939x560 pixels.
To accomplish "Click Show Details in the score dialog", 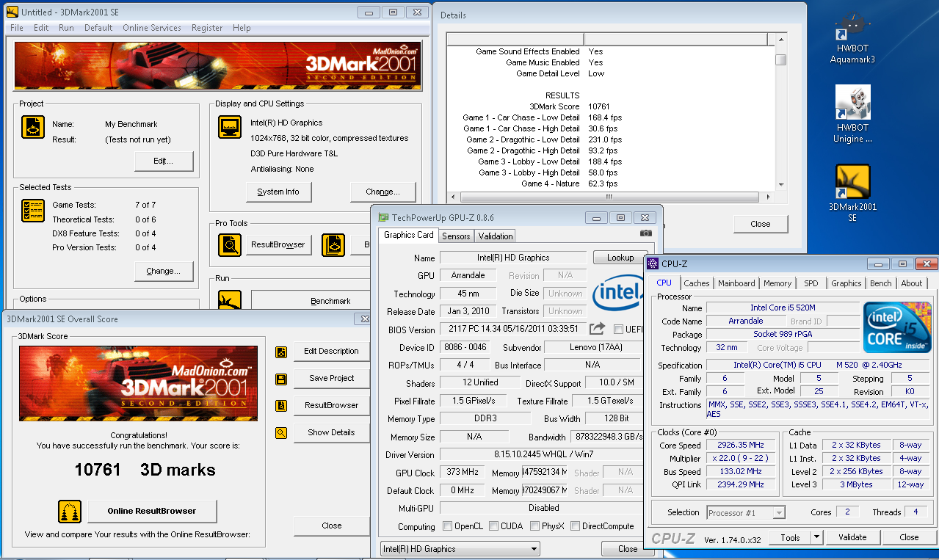I will point(331,433).
